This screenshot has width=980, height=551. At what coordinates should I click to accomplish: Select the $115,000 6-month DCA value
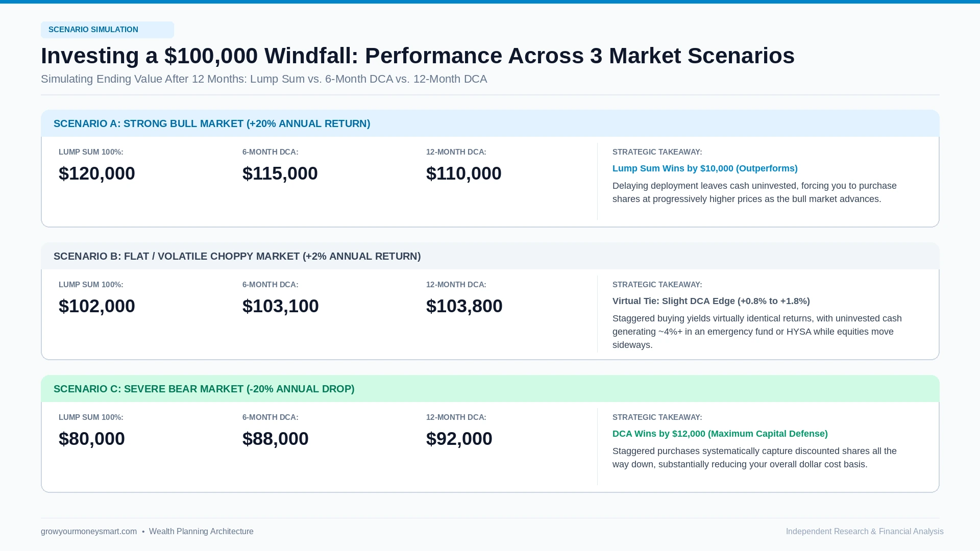click(x=280, y=173)
